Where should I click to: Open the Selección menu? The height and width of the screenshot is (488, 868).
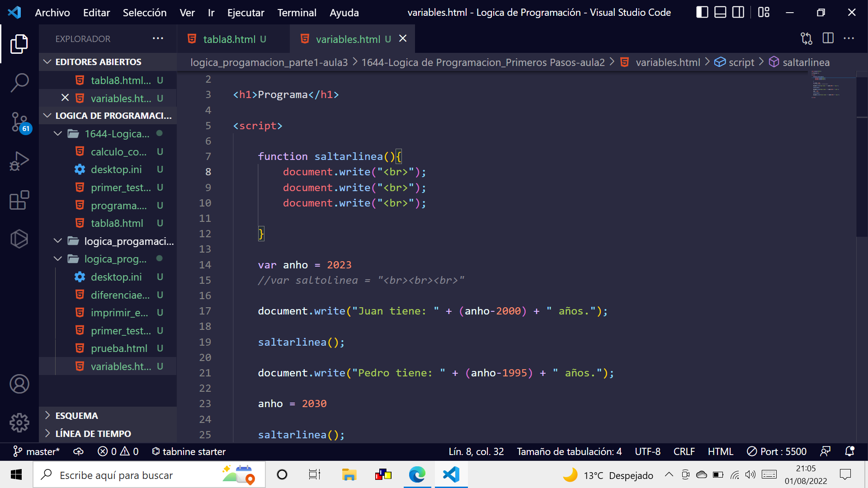pyautogui.click(x=145, y=12)
